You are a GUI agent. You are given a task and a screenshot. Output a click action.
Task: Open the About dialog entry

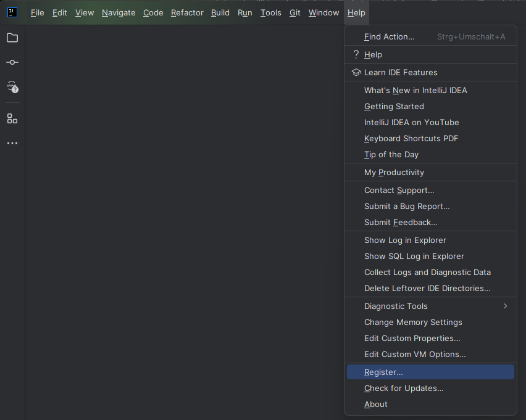(x=430, y=404)
